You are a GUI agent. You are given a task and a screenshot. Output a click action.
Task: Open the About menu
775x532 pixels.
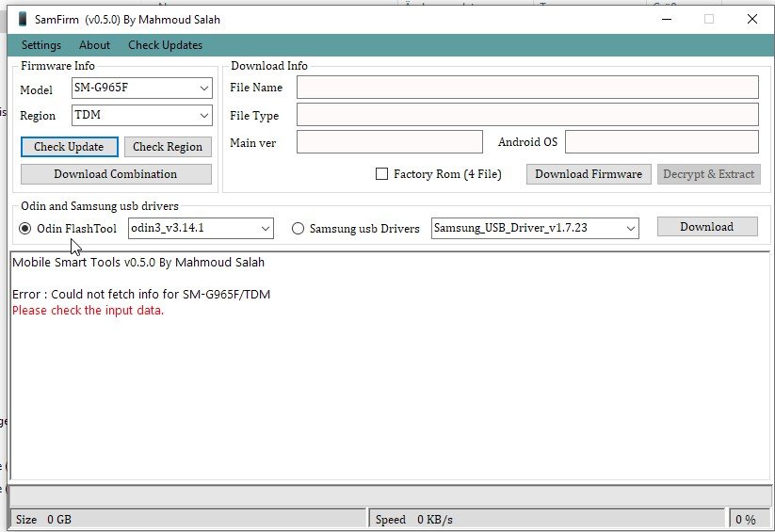click(x=94, y=45)
